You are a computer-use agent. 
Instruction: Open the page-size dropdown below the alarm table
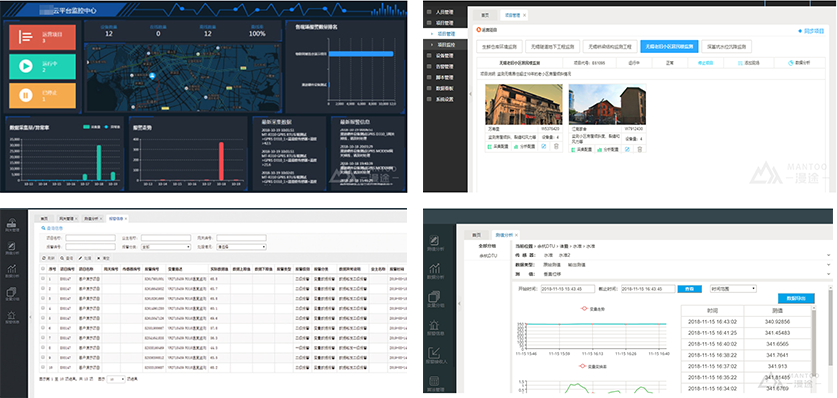coord(116,379)
